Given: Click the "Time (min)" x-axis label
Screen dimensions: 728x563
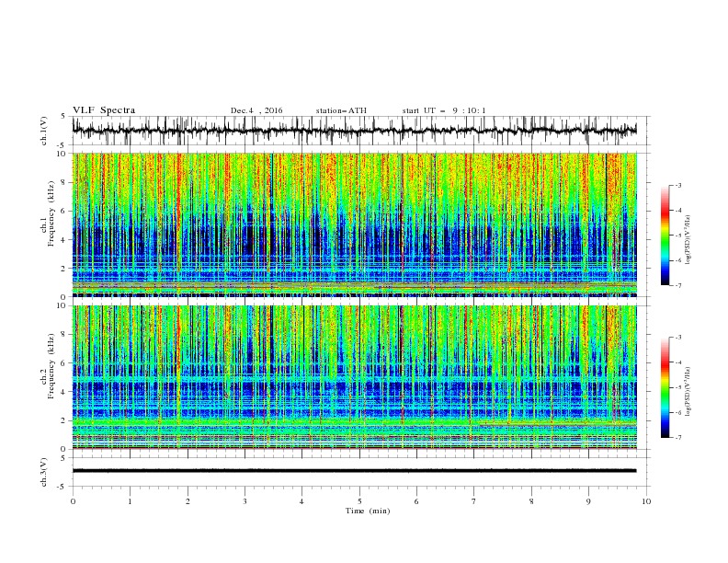Looking at the screenshot, I should click(368, 511).
